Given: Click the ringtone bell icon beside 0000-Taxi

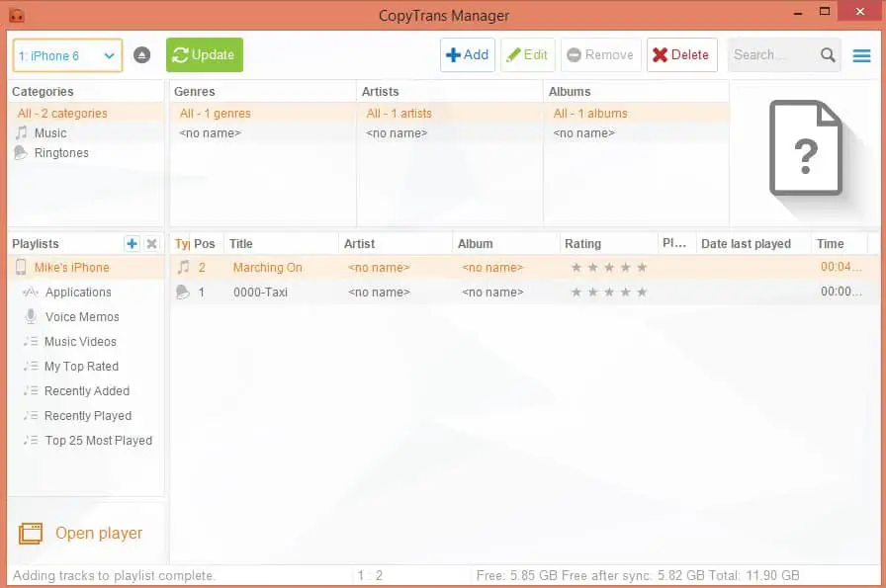Looking at the screenshot, I should [183, 292].
